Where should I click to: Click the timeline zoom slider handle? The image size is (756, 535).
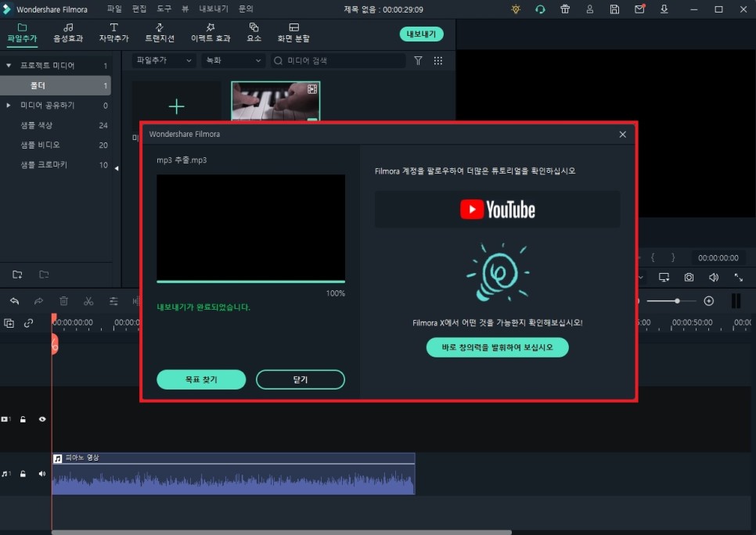(x=678, y=301)
